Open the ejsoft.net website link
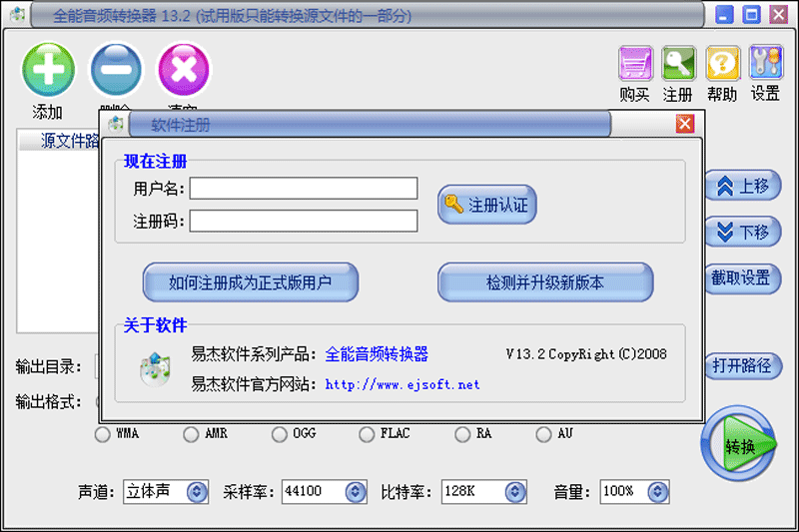The image size is (799, 532). pos(402,384)
